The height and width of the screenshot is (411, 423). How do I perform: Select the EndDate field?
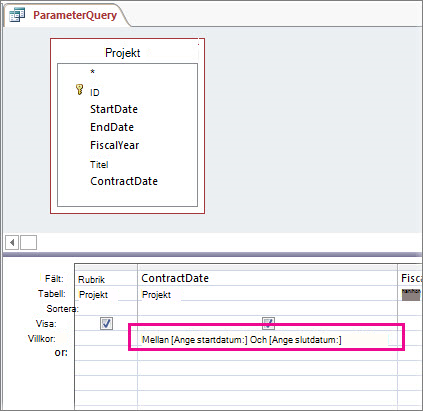pyautogui.click(x=112, y=127)
